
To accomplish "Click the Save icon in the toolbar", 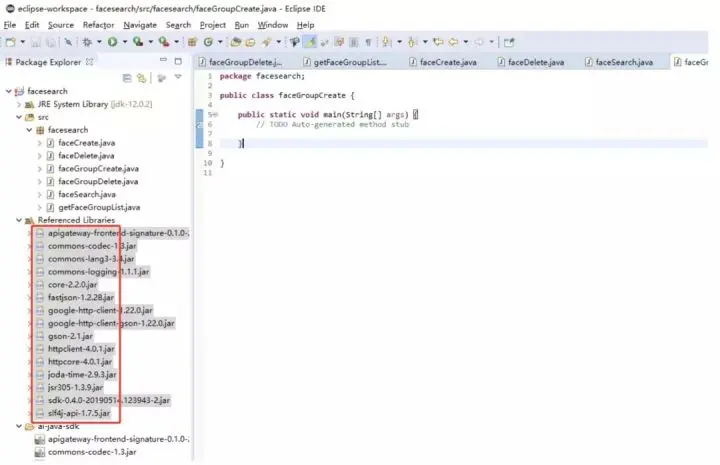I will [x=35, y=42].
